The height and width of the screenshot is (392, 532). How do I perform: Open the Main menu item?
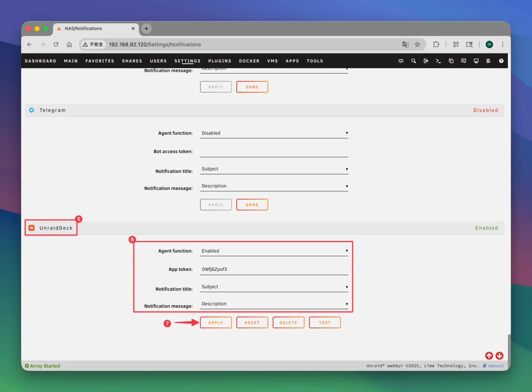tap(71, 61)
